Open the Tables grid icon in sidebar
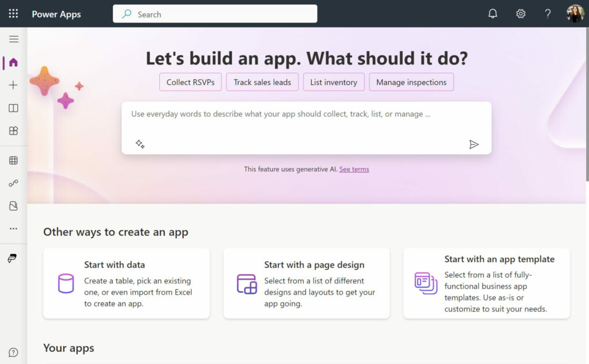This screenshot has width=589, height=364. click(14, 160)
